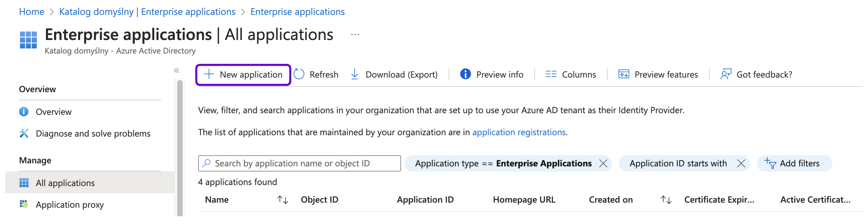The height and width of the screenshot is (224, 868).
Task: Follow the application registrations link
Action: pos(519,132)
